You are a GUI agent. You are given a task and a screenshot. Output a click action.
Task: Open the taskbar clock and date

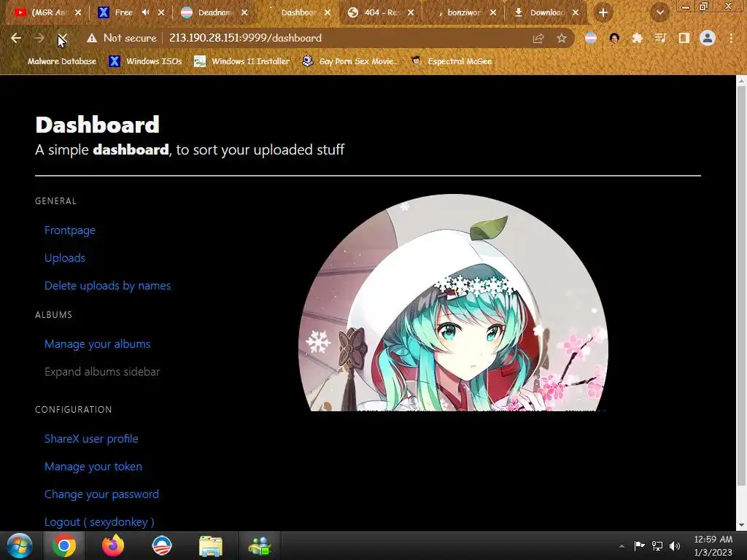[x=713, y=545]
